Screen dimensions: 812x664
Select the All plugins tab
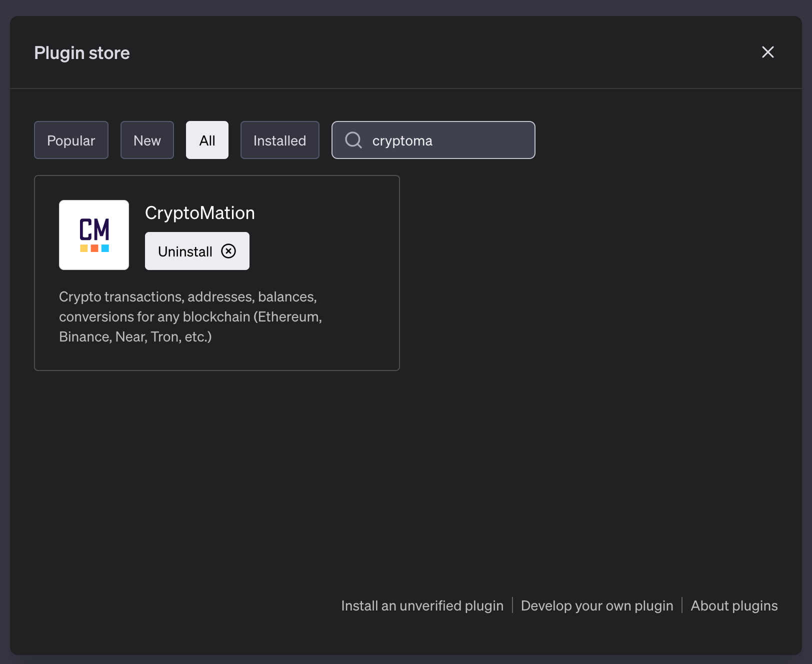207,140
